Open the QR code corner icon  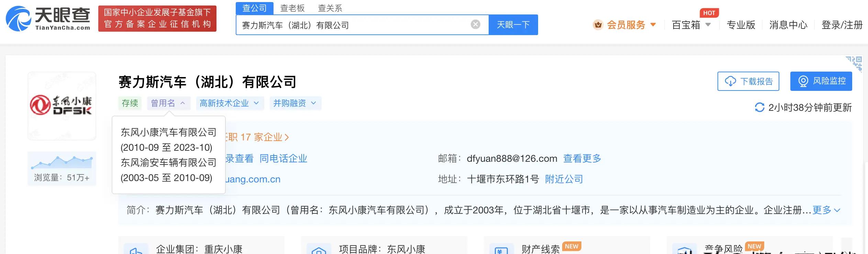click(x=854, y=64)
